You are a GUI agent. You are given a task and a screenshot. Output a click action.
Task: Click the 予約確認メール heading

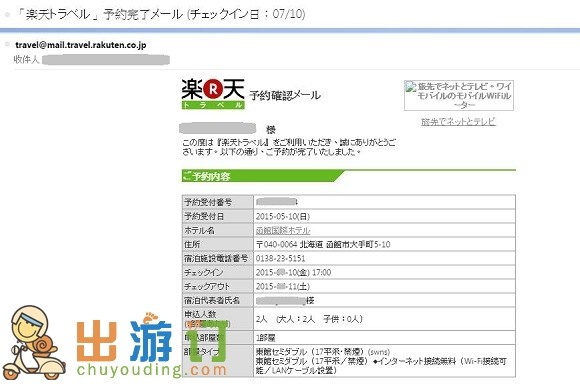pyautogui.click(x=285, y=95)
